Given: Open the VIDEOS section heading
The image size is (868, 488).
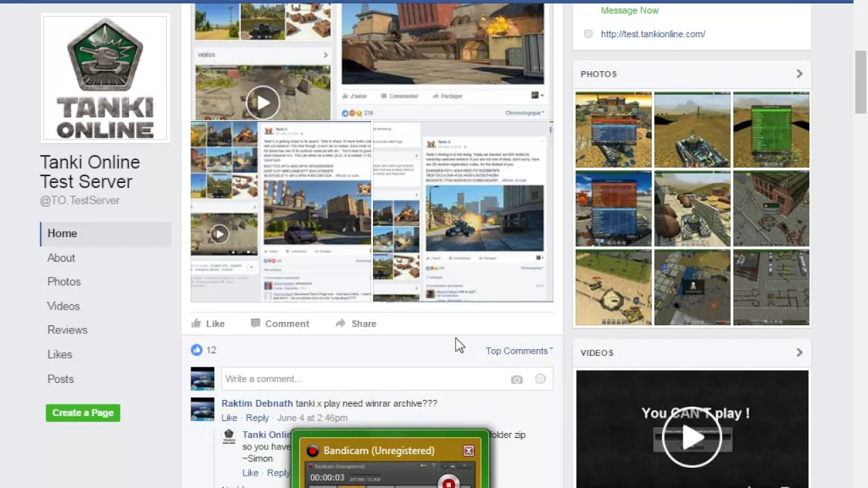Looking at the screenshot, I should 597,352.
